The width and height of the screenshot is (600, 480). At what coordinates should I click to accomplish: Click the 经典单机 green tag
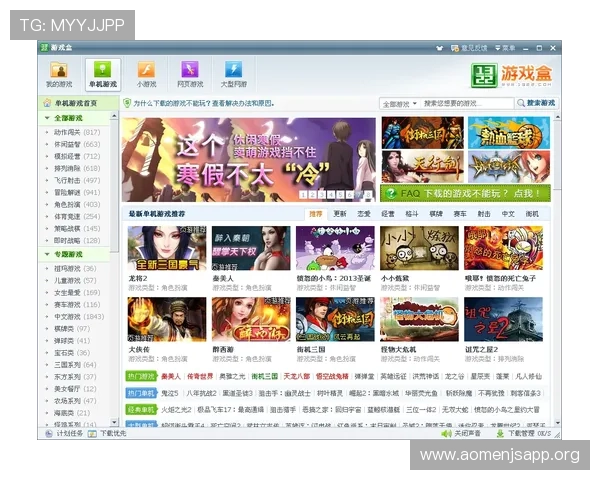[x=142, y=410]
